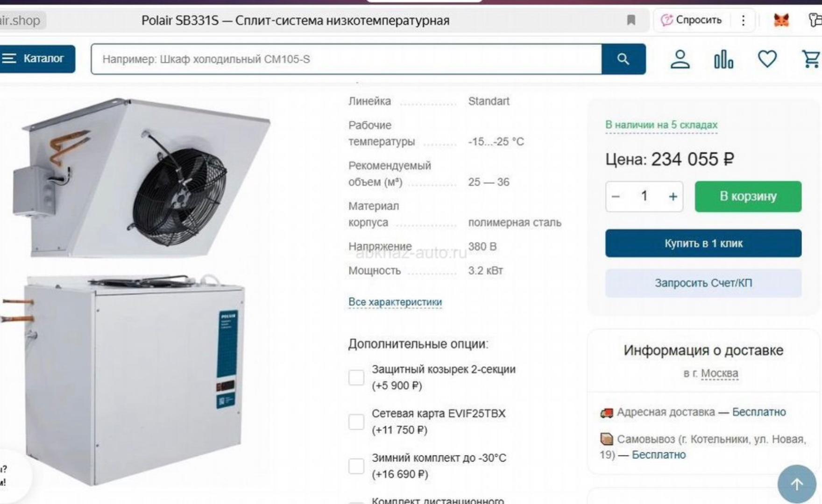The width and height of the screenshot is (822, 504).
Task: Check the Зимний комплект до -30°C option
Action: 356,466
